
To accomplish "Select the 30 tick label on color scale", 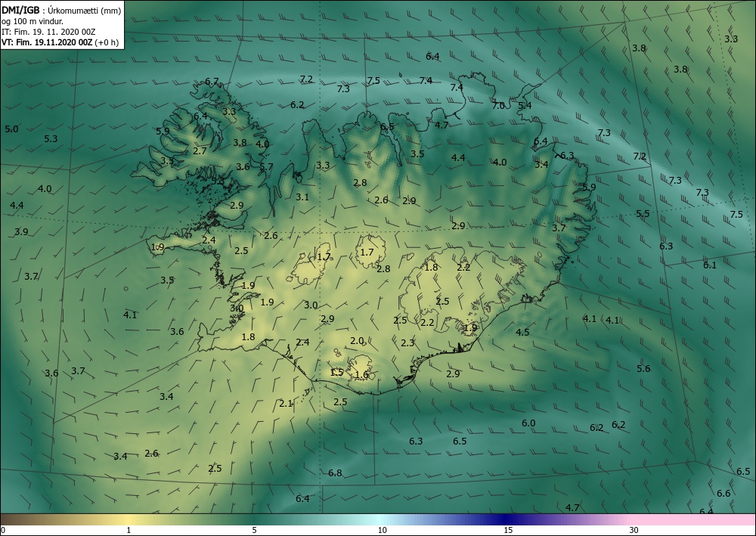I will coord(634,530).
